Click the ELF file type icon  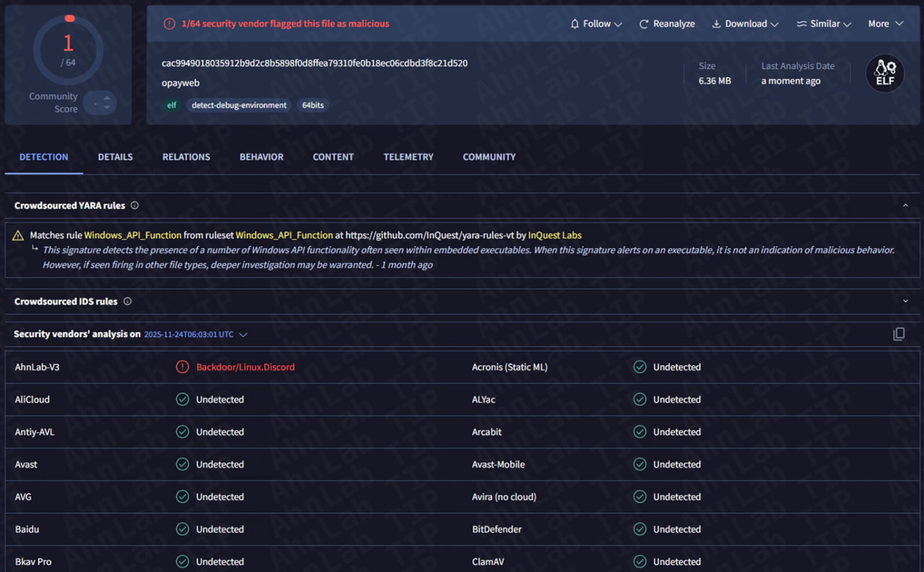[885, 73]
